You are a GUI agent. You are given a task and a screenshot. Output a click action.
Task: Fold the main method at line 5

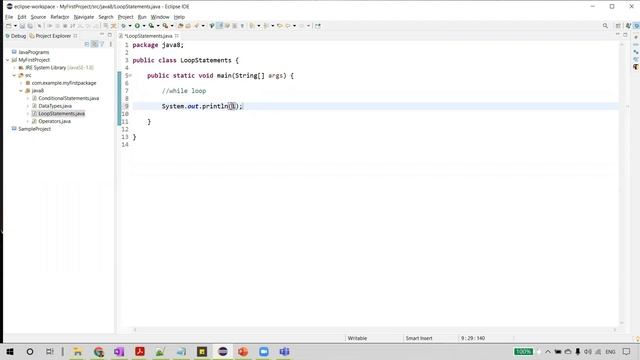(130, 76)
